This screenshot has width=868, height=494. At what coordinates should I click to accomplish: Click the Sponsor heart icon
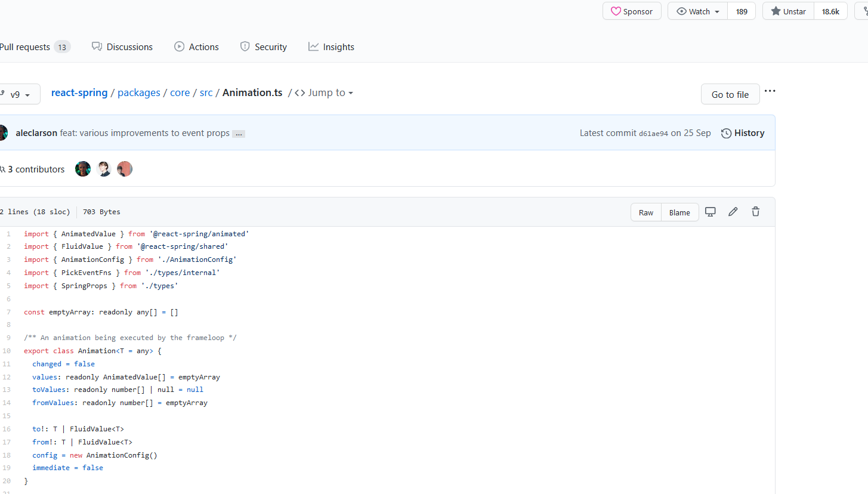(x=616, y=11)
